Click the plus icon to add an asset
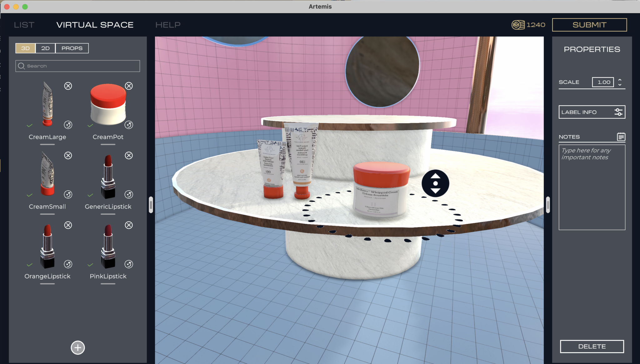 77,347
